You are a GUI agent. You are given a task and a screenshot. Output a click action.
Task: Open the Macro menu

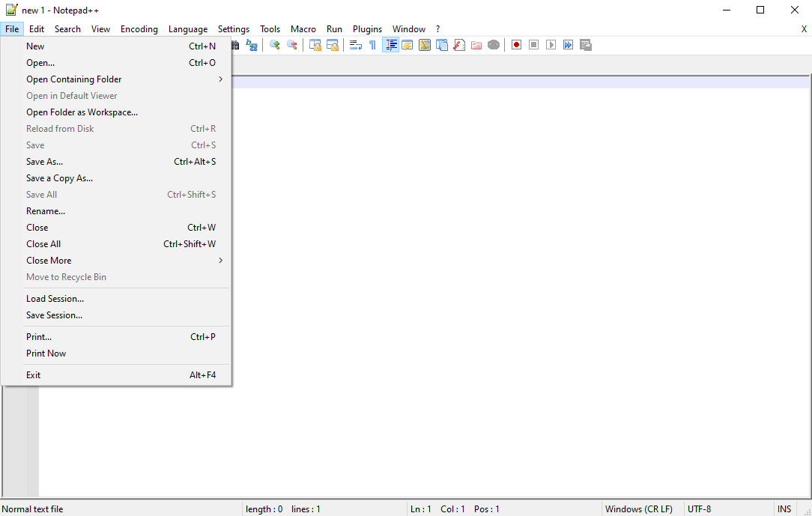303,29
